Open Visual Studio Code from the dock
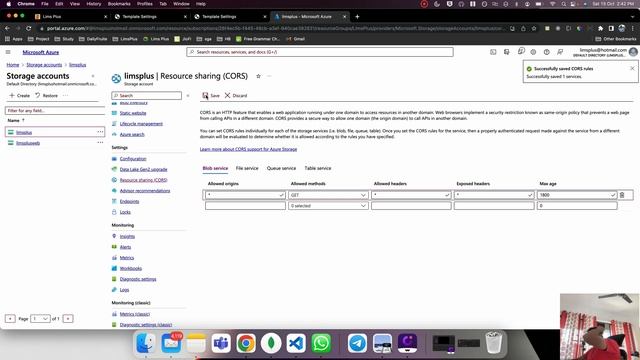The image size is (640, 360). coord(296,343)
